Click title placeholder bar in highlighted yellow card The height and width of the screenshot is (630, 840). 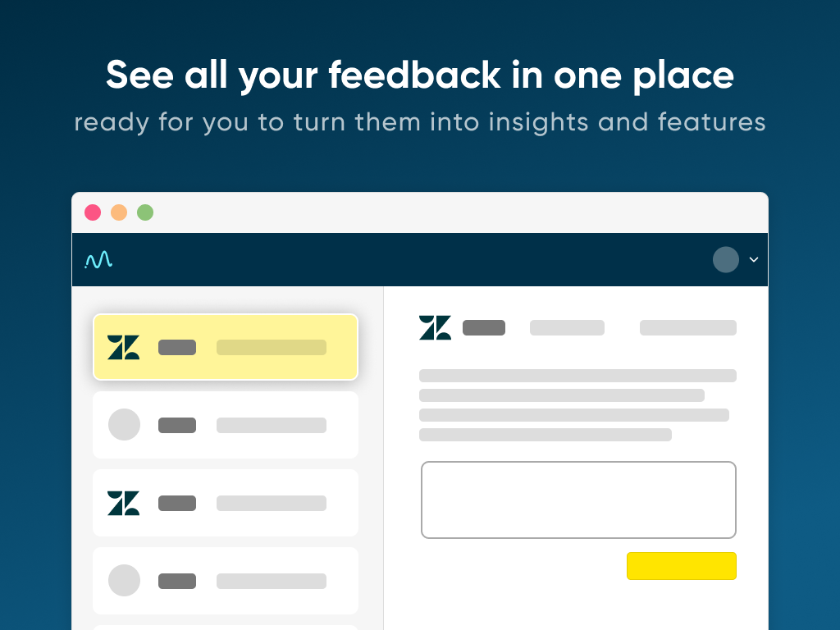(x=272, y=347)
